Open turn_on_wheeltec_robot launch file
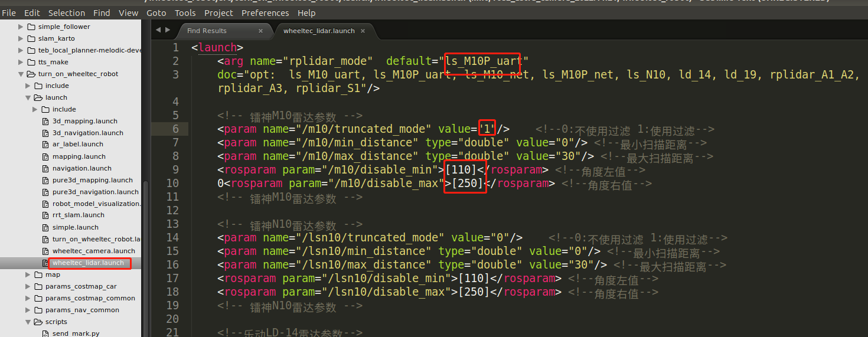This screenshot has width=868, height=337. point(97,239)
